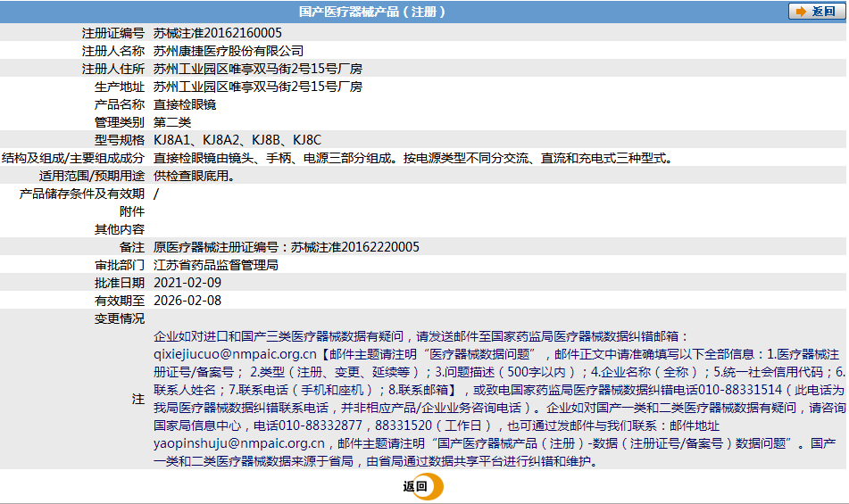Click the label 注册证编号

point(113,33)
